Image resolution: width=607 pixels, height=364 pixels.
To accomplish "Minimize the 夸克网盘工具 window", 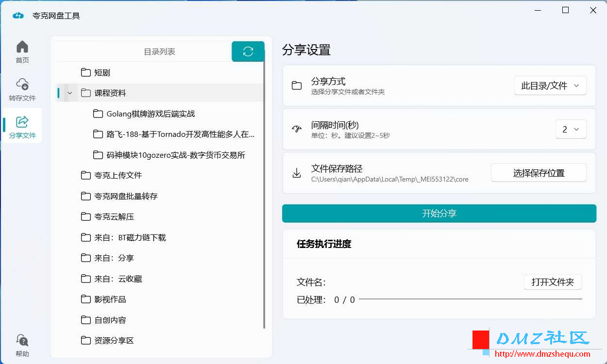I will 538,10.
